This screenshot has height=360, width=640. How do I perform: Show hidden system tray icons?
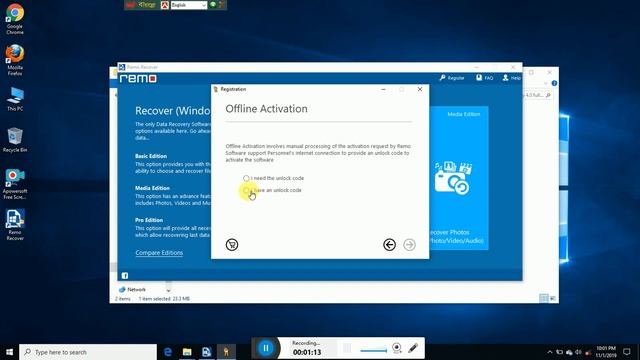tap(550, 352)
